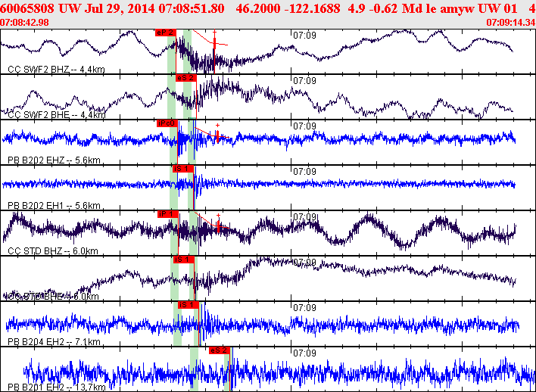The width and height of the screenshot is (536, 392).
Task: Click the window start time 07:08:42.98
Action: point(24,23)
